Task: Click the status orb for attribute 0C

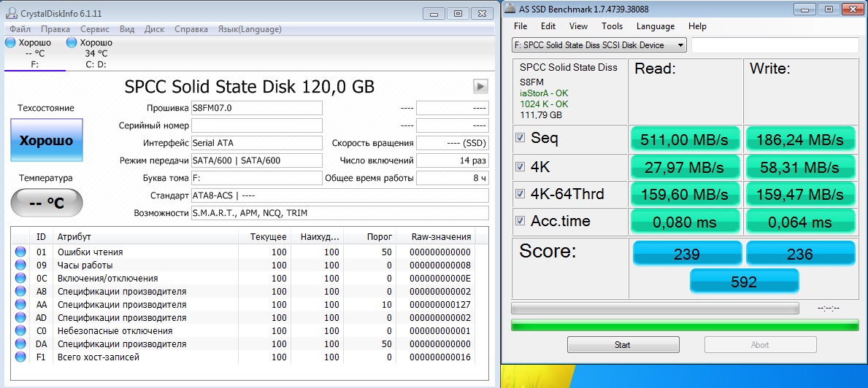Action: point(21,278)
